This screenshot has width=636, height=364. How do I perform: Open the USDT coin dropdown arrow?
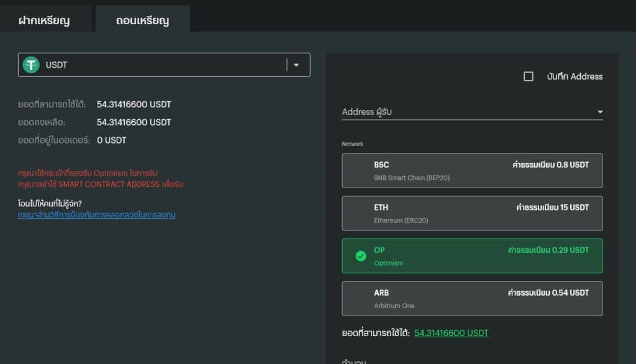pyautogui.click(x=296, y=65)
